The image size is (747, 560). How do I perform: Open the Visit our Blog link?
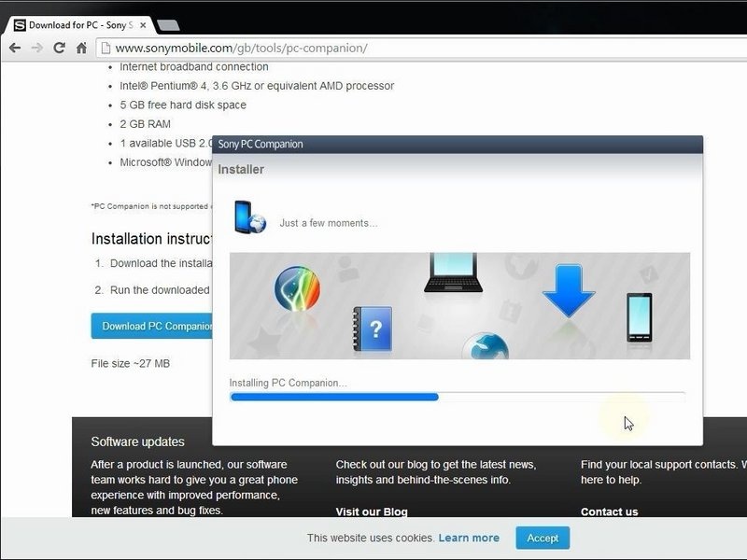click(372, 511)
